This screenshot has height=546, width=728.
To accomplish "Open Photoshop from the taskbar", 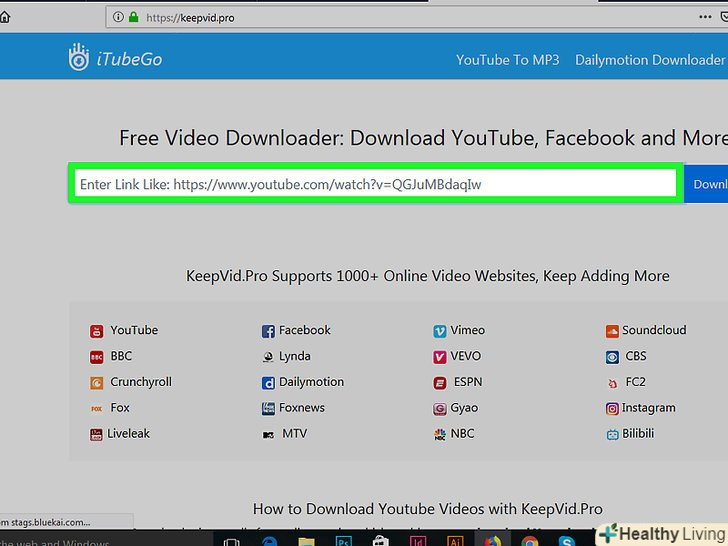I will click(x=344, y=541).
